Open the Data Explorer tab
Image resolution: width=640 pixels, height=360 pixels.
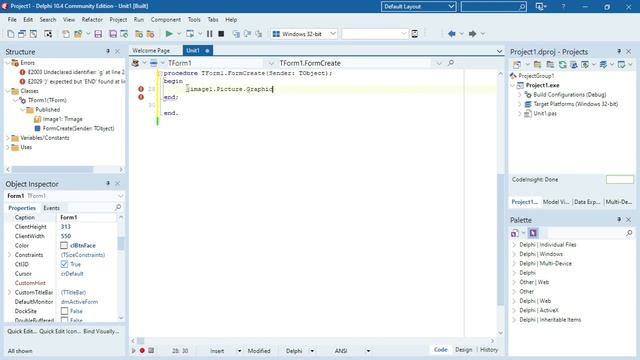tap(587, 202)
